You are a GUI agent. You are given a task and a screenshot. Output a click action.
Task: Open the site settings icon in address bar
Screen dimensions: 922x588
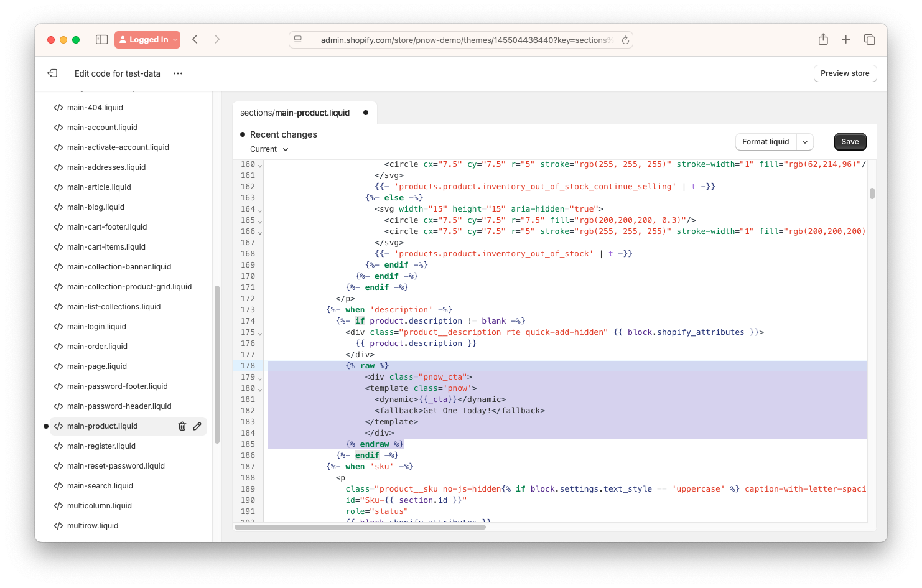tap(298, 40)
